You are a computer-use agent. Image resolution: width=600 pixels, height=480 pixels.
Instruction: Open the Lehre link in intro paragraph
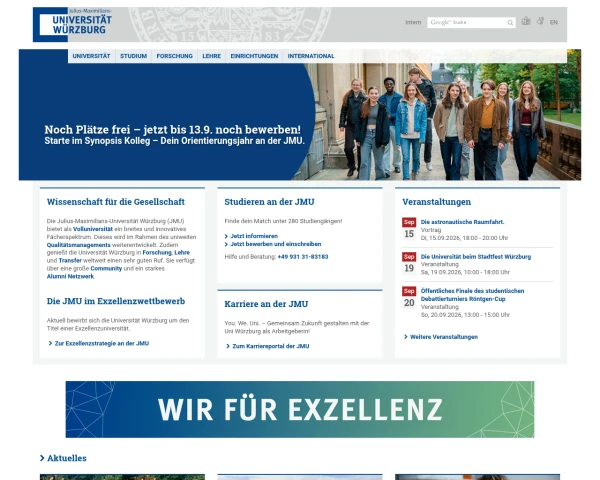(182, 253)
